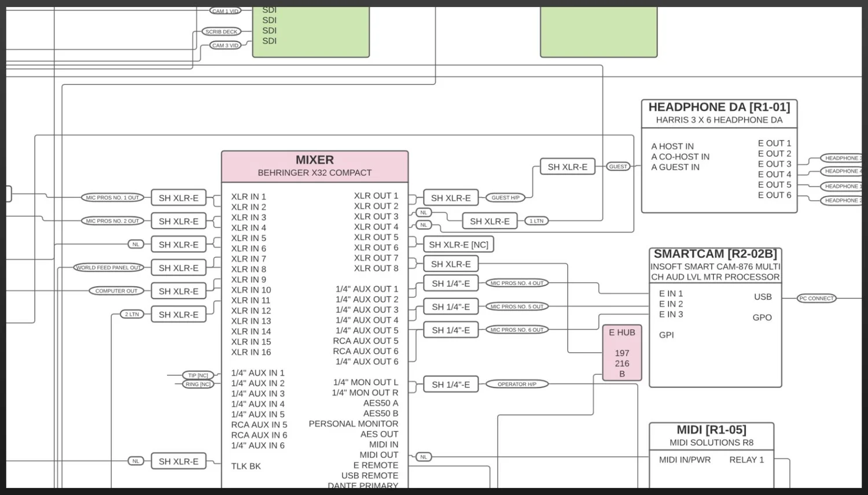
Task: Click the 1/4" AUX IN 1 port text
Action: [x=258, y=373]
